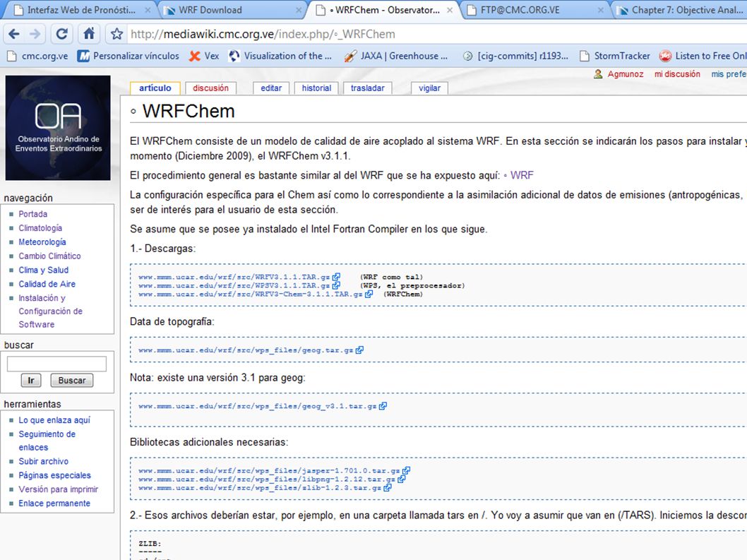Open the browser home page icon
Image resolution: width=747 pixels, height=560 pixels.
coord(89,34)
